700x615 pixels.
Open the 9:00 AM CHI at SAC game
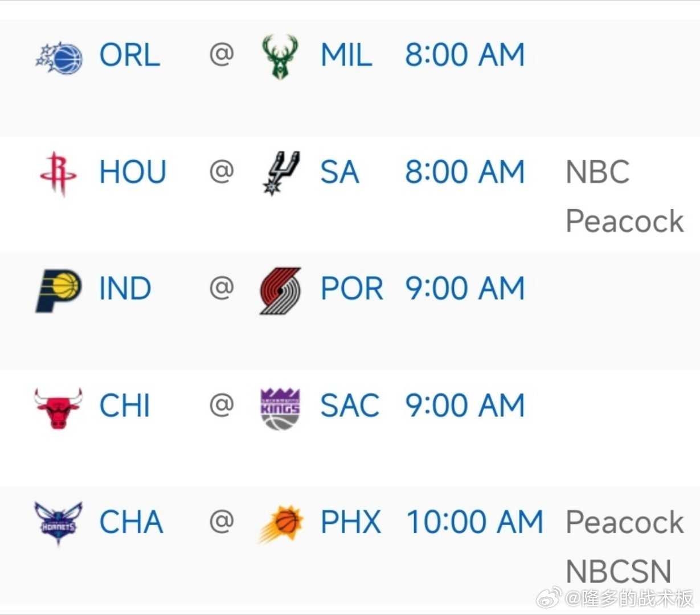[x=465, y=405]
